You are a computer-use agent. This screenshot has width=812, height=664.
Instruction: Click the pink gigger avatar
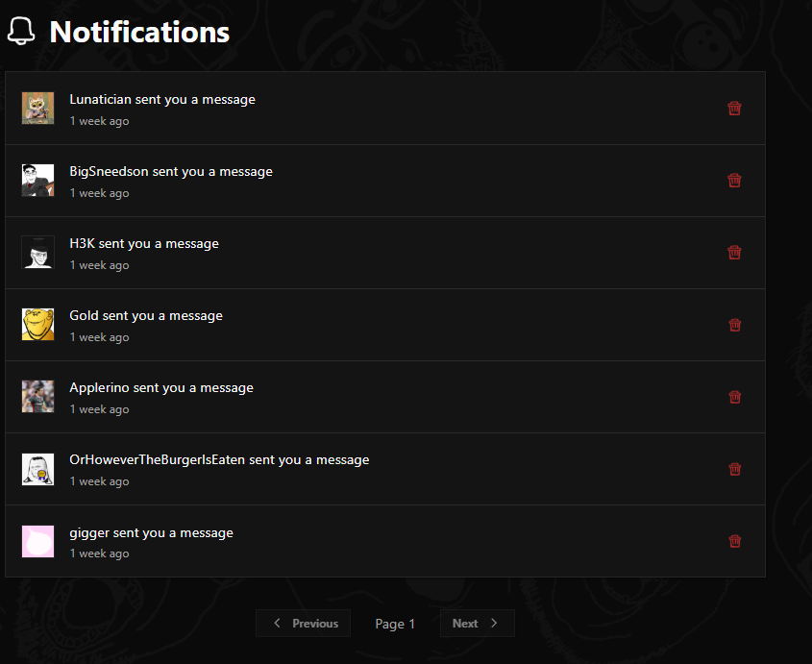tap(37, 541)
